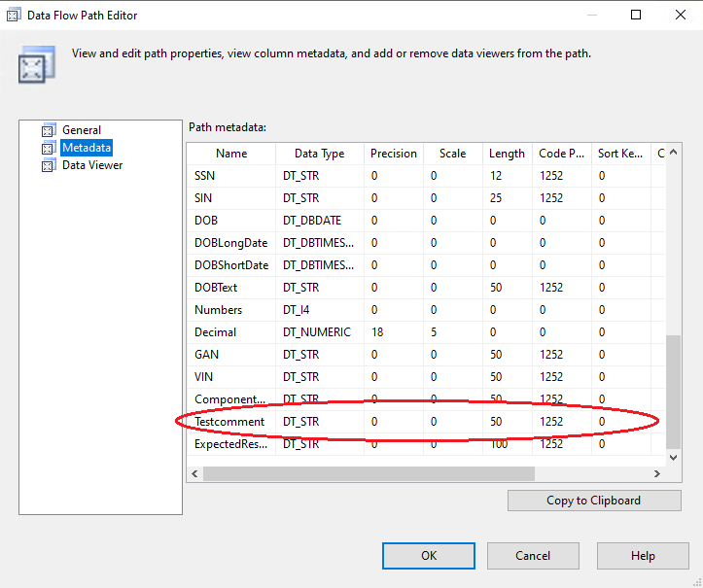Click the Metadata page icon
The width and height of the screenshot is (703, 588).
tap(48, 148)
